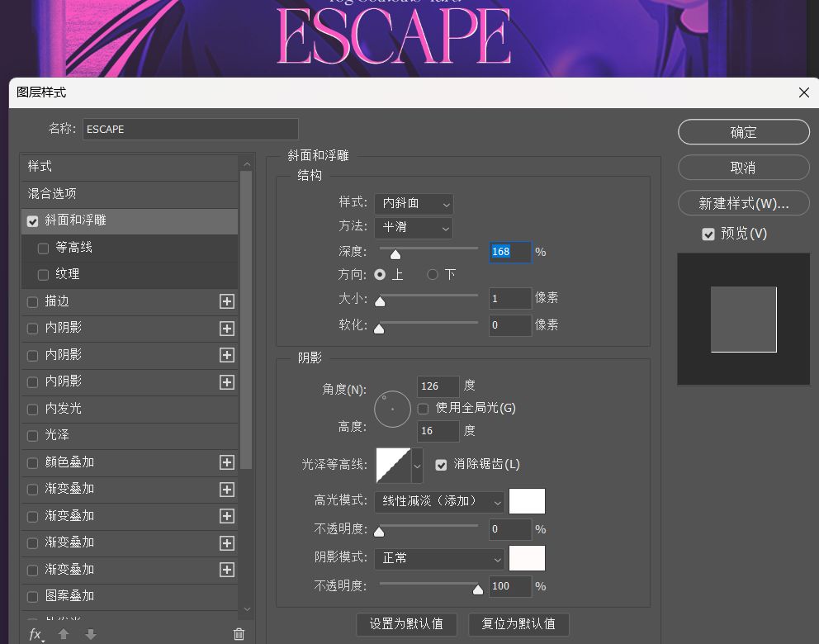
Task: Click the plus icon next to 颜色叠加
Action: [x=227, y=462]
